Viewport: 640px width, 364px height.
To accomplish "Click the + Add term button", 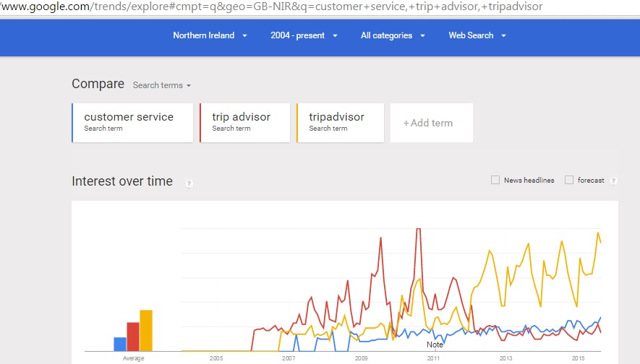I will [432, 123].
